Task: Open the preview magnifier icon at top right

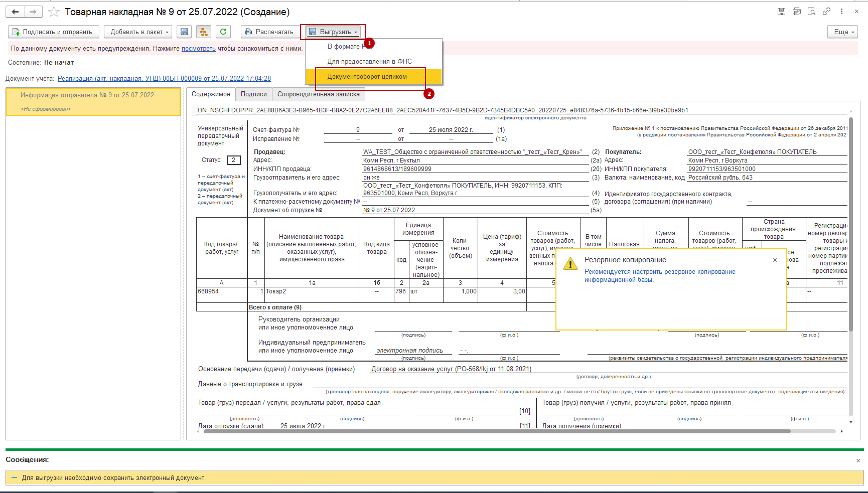Action: 811,12
